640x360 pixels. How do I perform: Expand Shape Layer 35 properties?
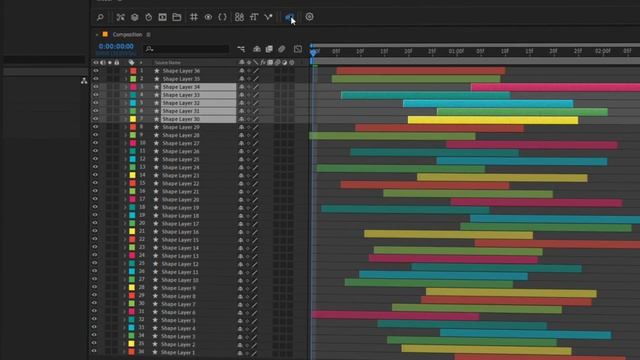(x=126, y=79)
